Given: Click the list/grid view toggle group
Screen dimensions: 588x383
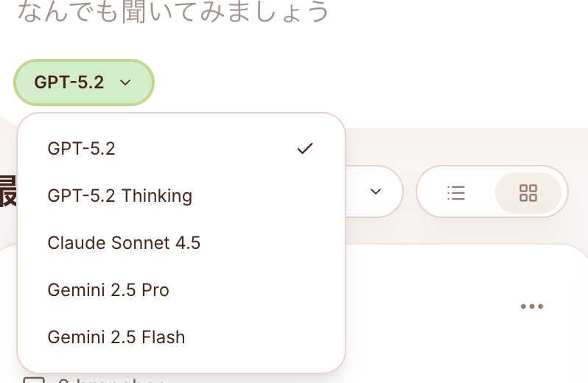Looking at the screenshot, I should pyautogui.click(x=491, y=192).
